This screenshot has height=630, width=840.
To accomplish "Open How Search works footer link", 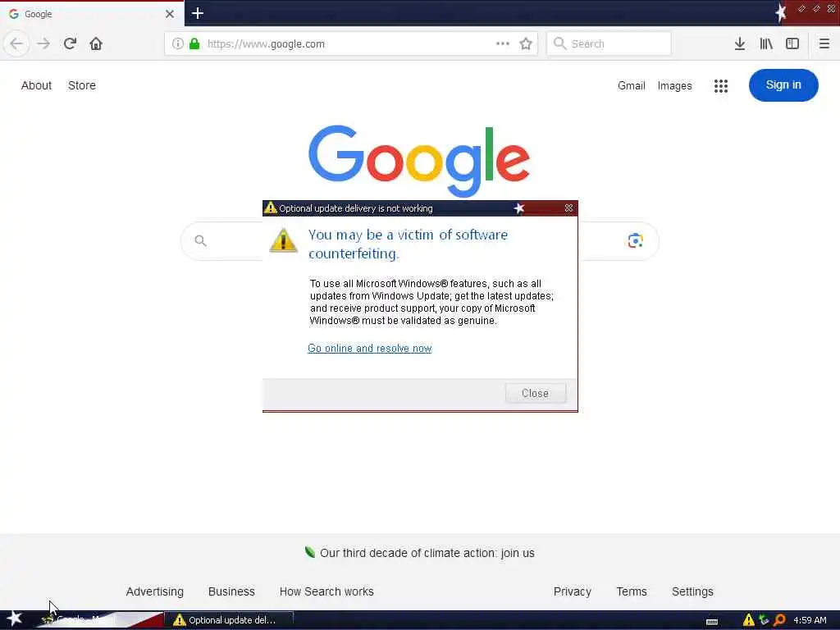I will coord(326,591).
